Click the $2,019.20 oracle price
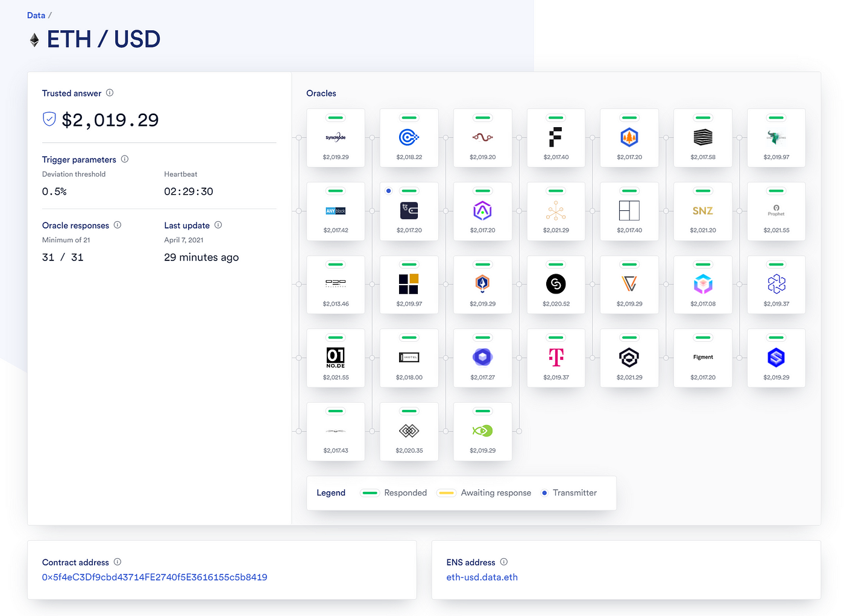The image size is (844, 616). click(x=483, y=157)
